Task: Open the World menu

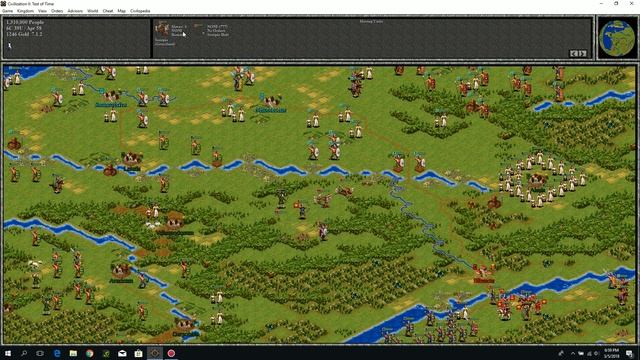Action: 93,11
